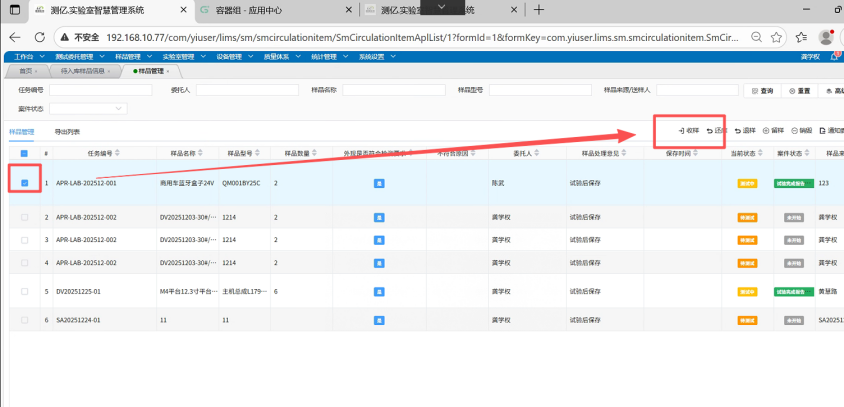Focus the 样品名称 search input
The height and width of the screenshot is (407, 844).
394,90
